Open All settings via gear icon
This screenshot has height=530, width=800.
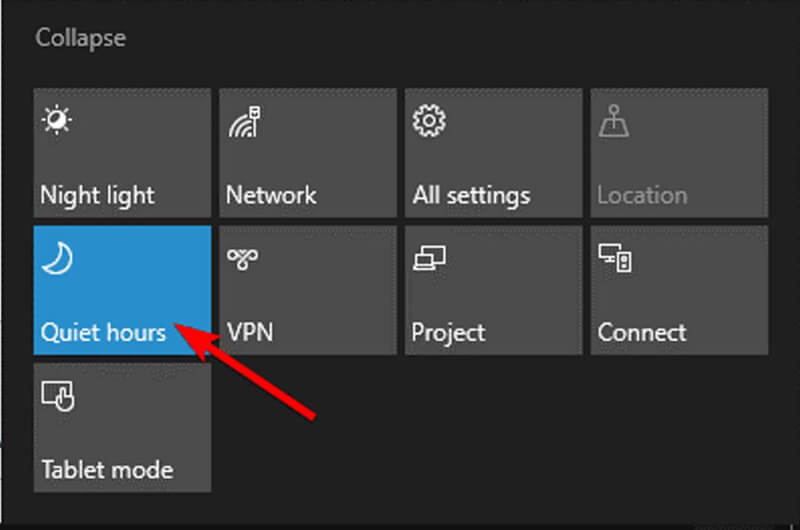(x=429, y=121)
